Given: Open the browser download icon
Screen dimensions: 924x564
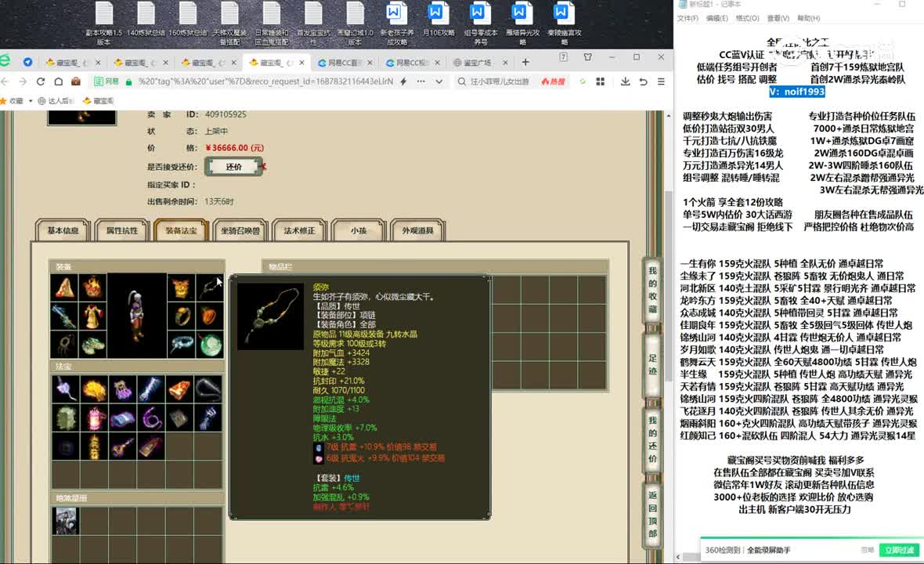Looking at the screenshot, I should pyautogui.click(x=625, y=81).
